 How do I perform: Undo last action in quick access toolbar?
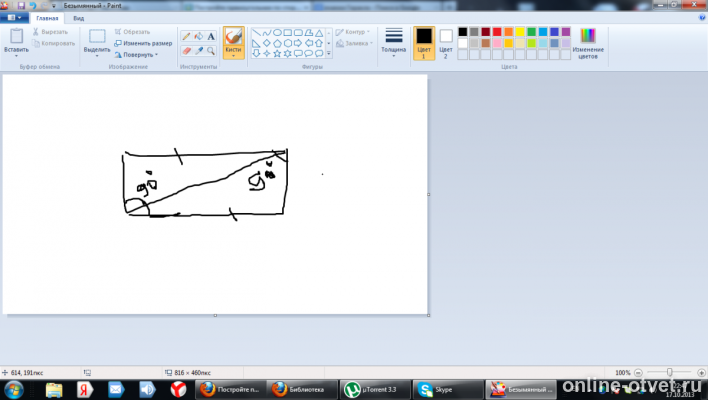tap(33, 6)
